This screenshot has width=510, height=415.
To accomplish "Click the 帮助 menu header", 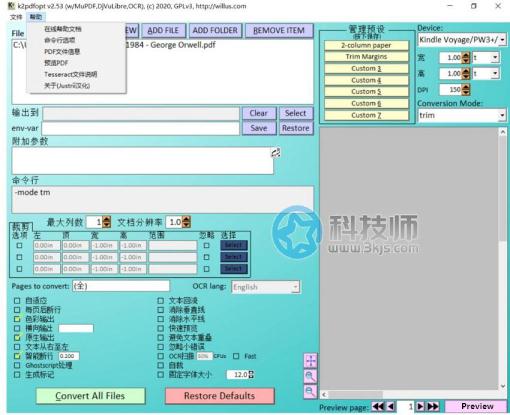I will pos(36,17).
